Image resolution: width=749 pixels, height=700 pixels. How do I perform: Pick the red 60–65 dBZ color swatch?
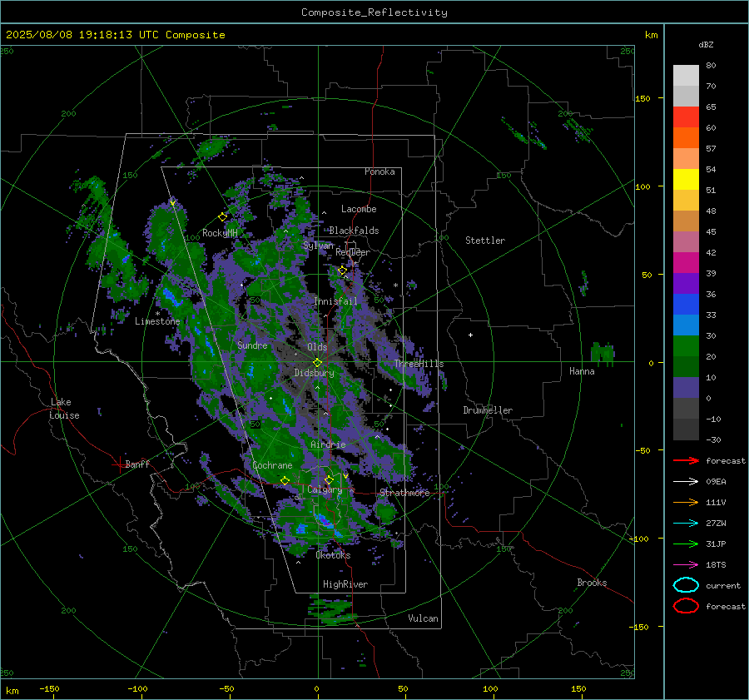[x=686, y=117]
